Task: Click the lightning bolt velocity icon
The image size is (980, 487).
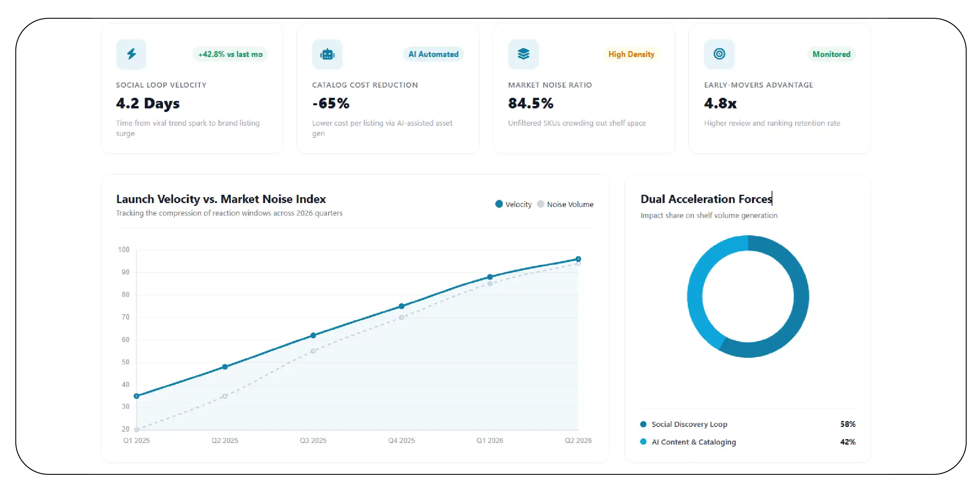Action: coord(131,54)
